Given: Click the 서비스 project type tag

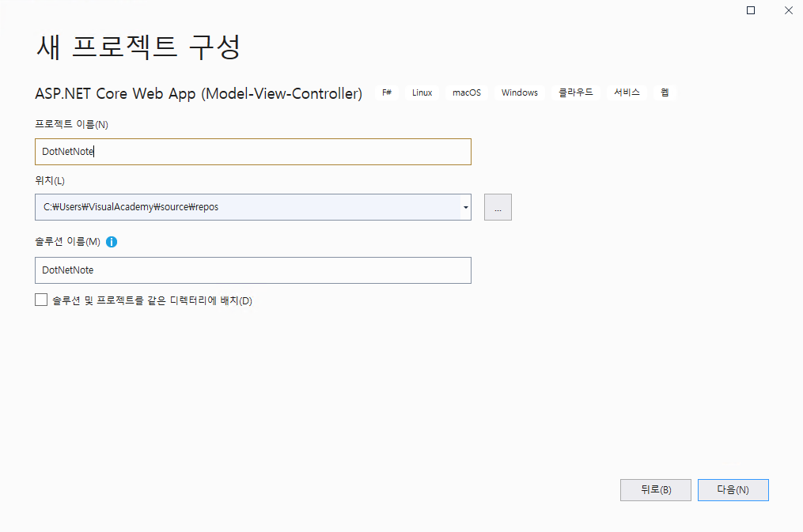Looking at the screenshot, I should point(627,92).
